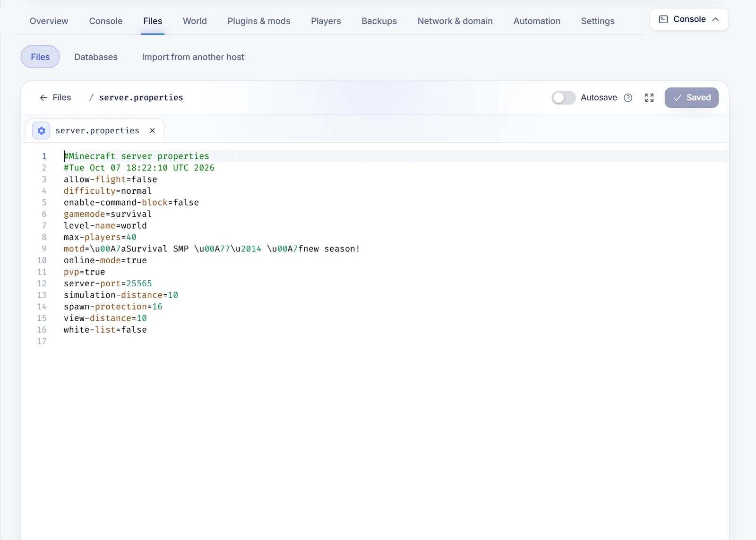Click the 'pvp=true' line
This screenshot has height=540, width=756.
(x=85, y=272)
